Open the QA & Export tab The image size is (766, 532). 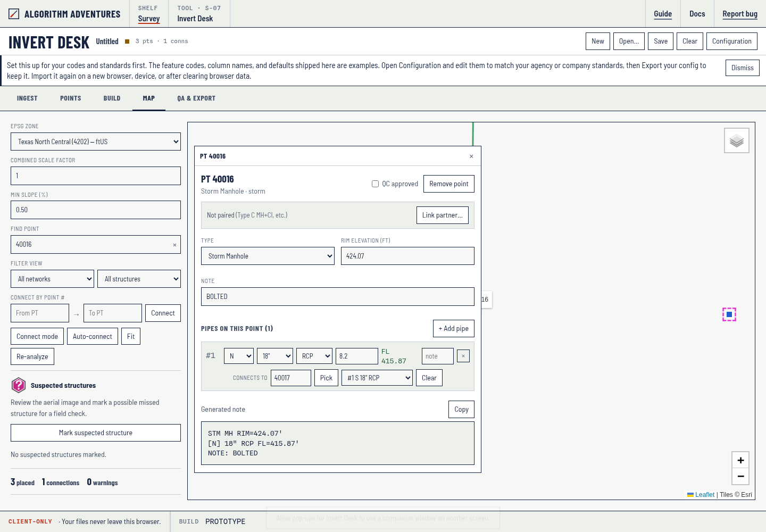(x=196, y=98)
